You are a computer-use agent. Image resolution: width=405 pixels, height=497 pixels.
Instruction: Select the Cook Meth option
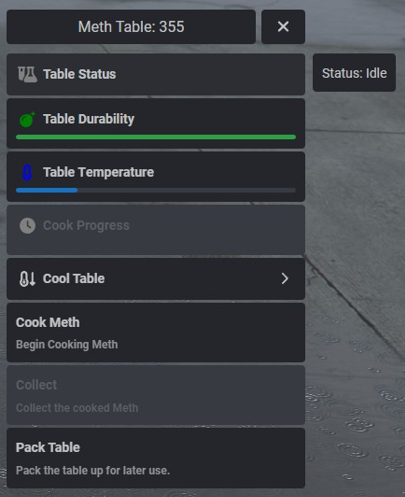[x=156, y=333]
